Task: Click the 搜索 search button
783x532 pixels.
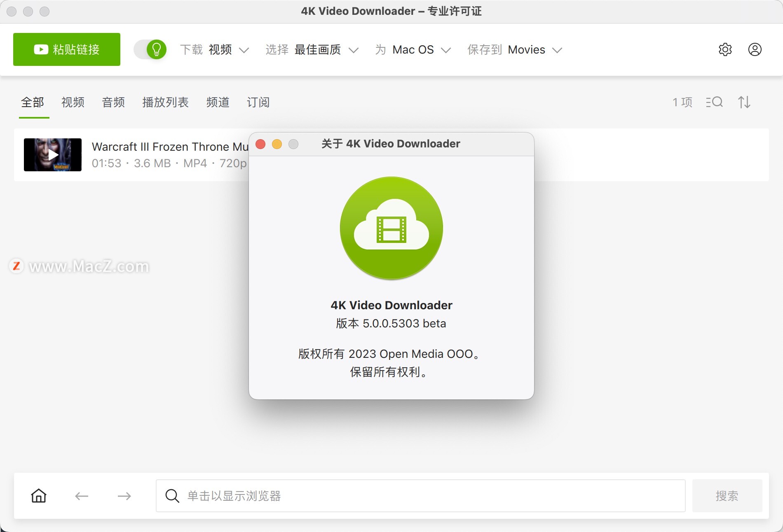Action: pos(727,496)
